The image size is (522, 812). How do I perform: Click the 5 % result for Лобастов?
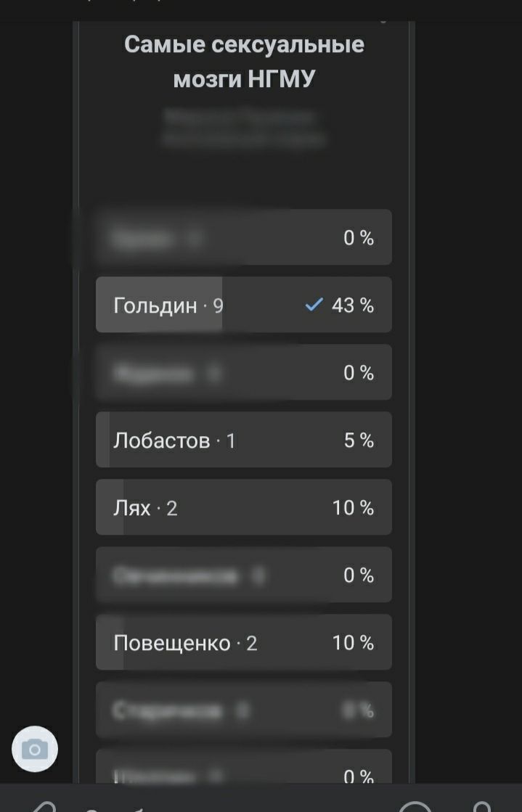click(x=359, y=440)
